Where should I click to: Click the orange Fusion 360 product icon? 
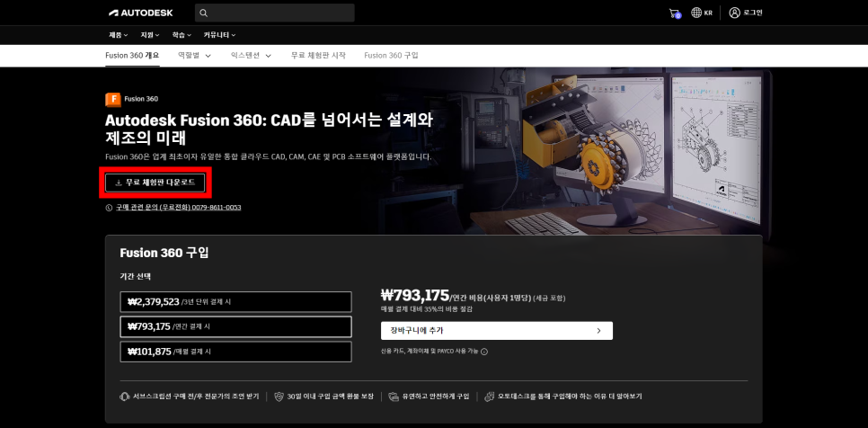(x=113, y=99)
